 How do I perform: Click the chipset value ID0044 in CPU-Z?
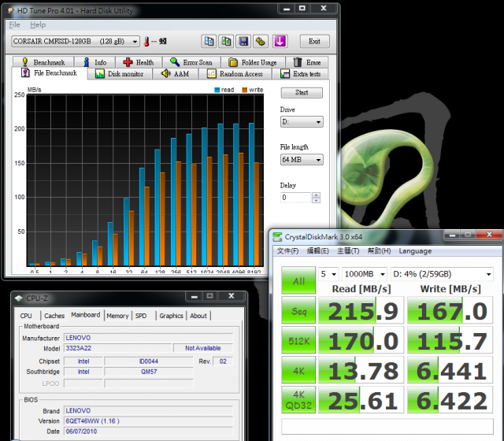coord(149,361)
